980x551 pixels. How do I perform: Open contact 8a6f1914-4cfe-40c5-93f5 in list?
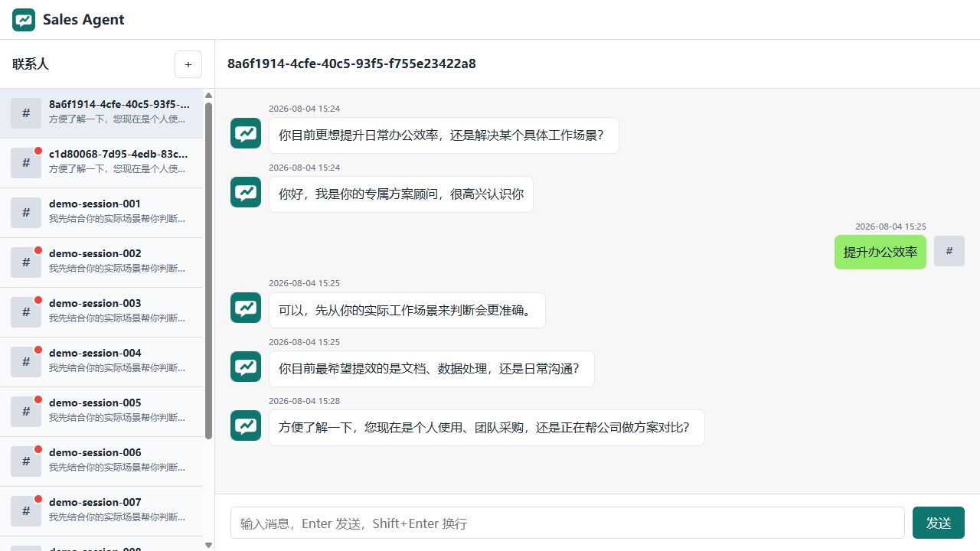coord(102,113)
